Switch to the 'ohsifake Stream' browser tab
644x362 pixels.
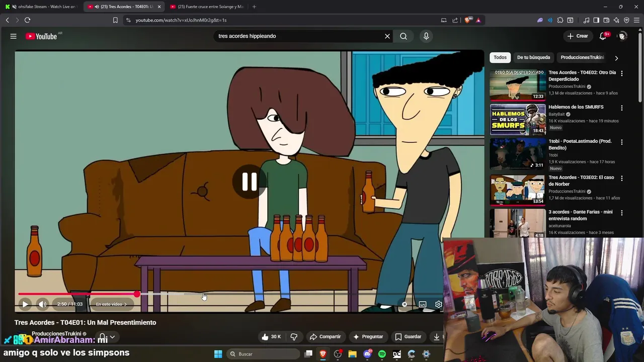(x=42, y=7)
